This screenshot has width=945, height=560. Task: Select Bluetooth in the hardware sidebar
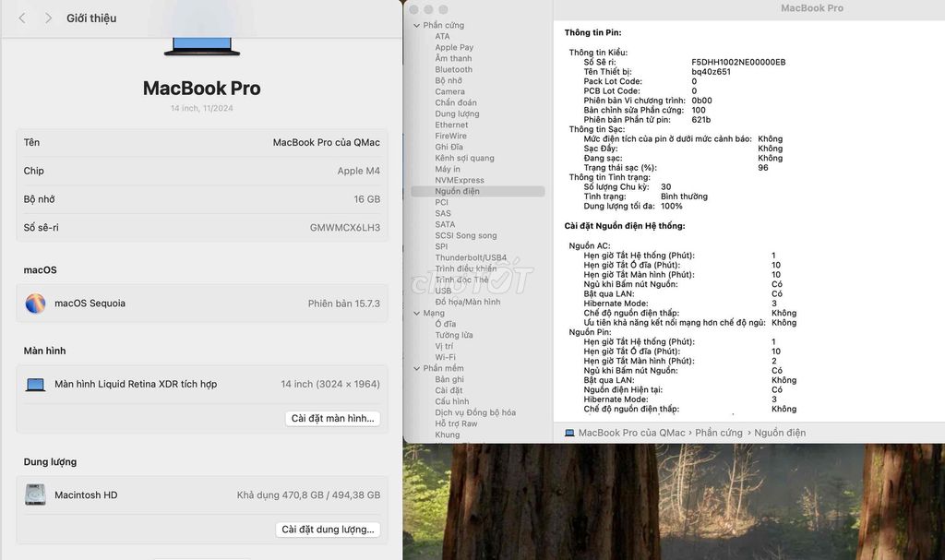click(x=453, y=69)
